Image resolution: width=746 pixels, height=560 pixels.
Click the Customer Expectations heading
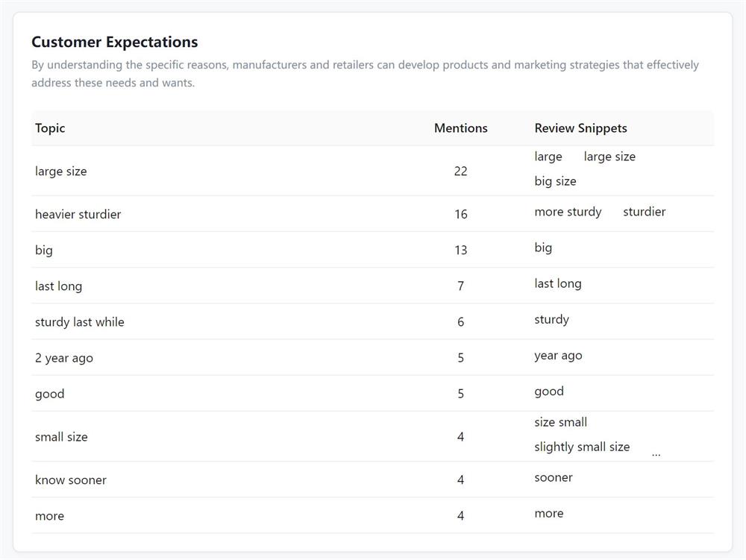click(x=115, y=43)
